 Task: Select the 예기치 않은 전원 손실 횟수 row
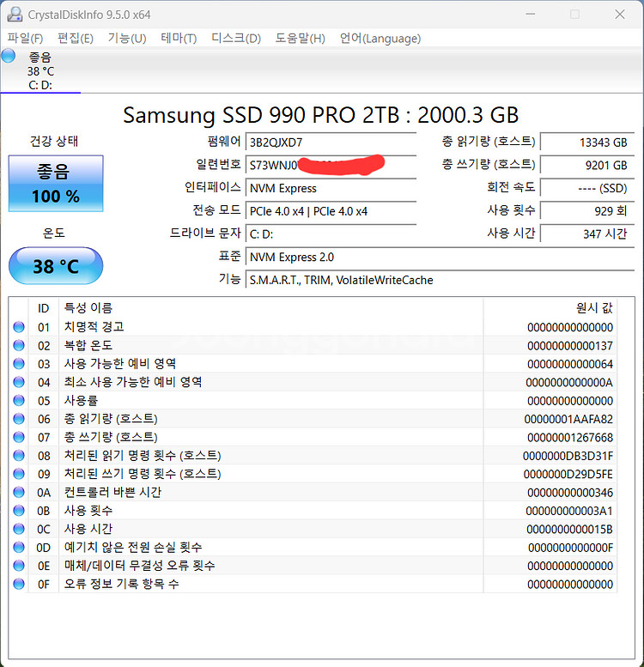tap(313, 547)
